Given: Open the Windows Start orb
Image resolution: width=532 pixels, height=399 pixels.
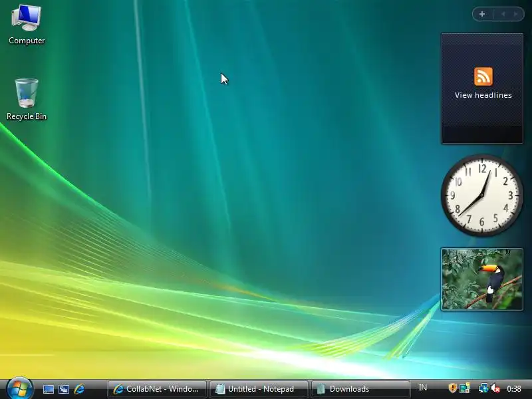Looking at the screenshot, I should 19,389.
